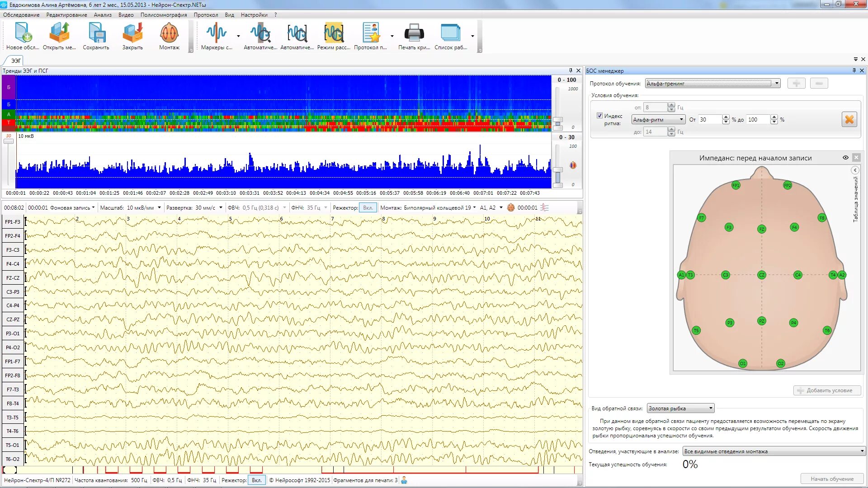Click the FZ electrode on head map
868x488 pixels.
click(762, 229)
